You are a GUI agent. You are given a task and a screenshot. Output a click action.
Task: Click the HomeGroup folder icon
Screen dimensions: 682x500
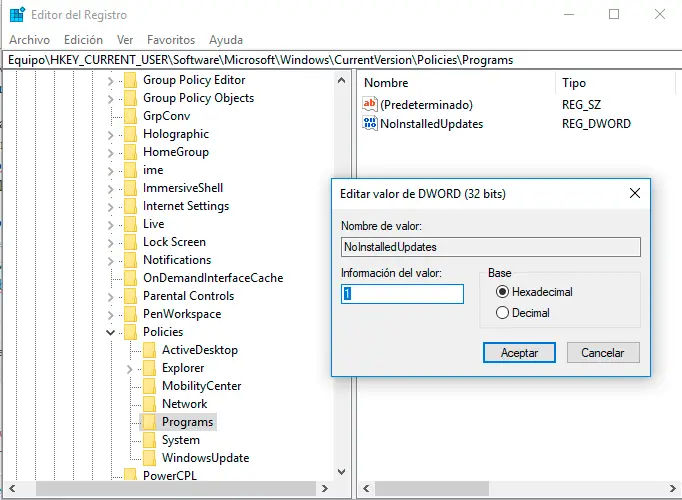point(130,152)
